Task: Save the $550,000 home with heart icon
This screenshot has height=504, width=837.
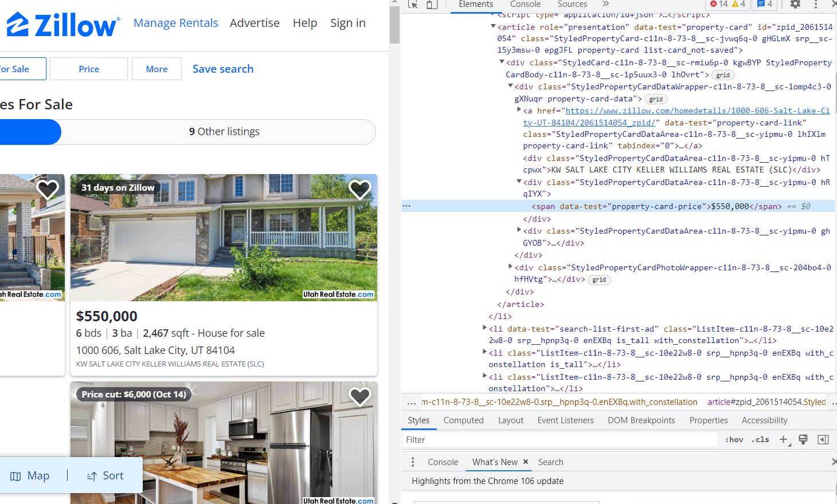Action: pyautogui.click(x=360, y=190)
